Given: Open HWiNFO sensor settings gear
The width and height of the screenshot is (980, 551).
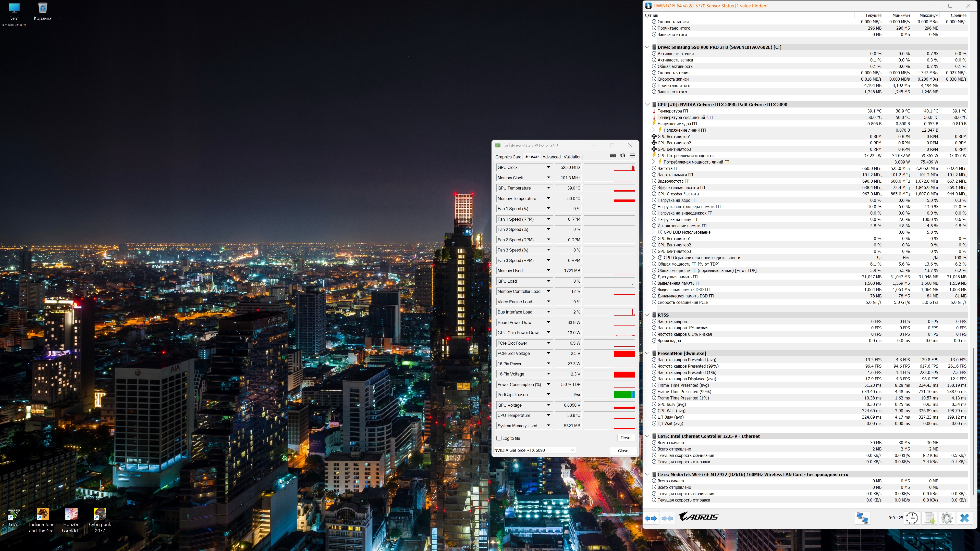Looking at the screenshot, I should pos(947,518).
